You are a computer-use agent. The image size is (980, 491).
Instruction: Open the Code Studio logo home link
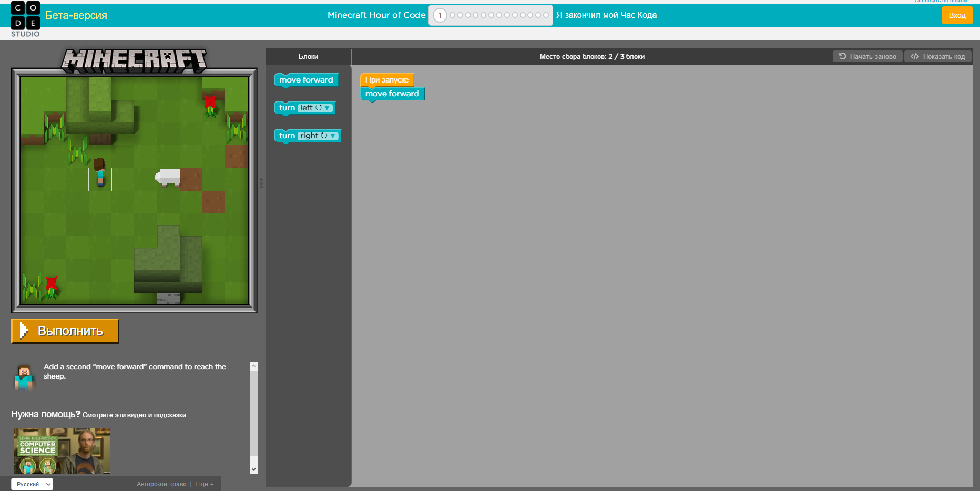coord(25,19)
